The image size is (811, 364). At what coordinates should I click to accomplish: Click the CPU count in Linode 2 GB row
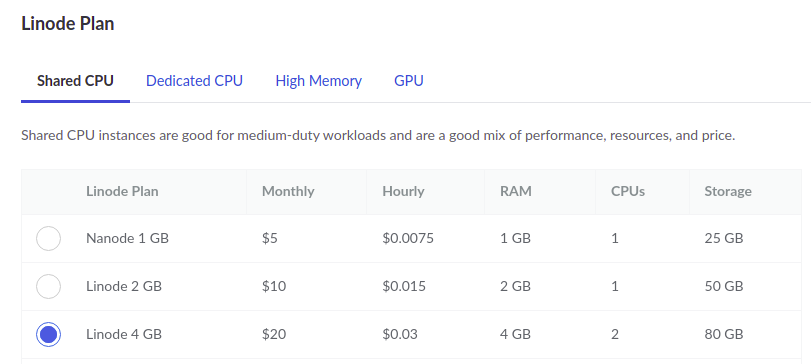click(614, 286)
